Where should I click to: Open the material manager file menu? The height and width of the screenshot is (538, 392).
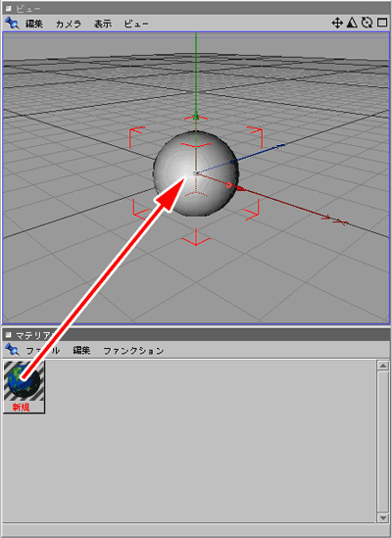coord(43,351)
